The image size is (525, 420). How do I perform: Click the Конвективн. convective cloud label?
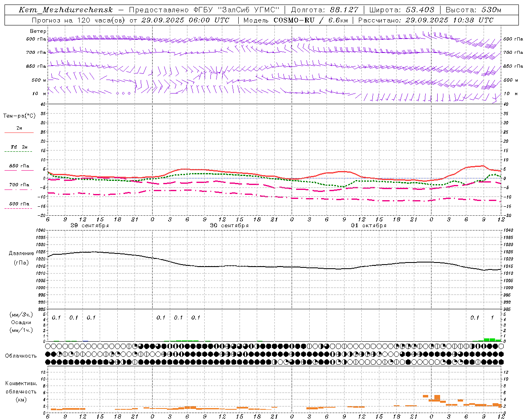21,383
